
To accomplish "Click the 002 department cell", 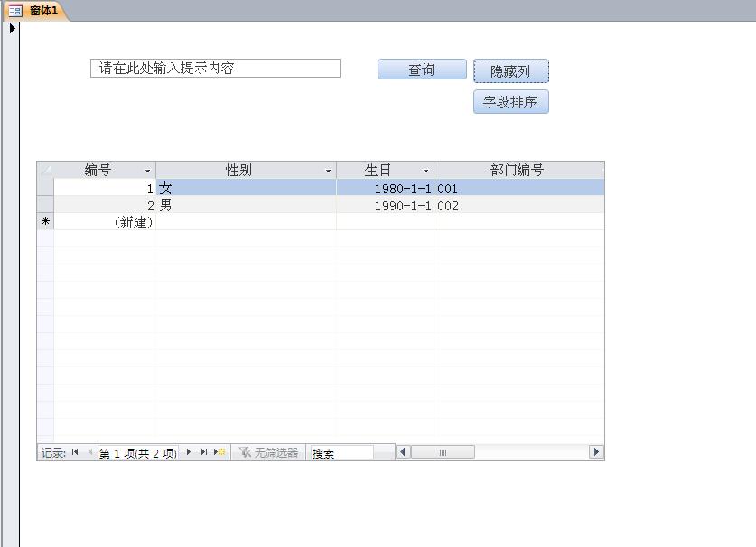I will point(518,205).
